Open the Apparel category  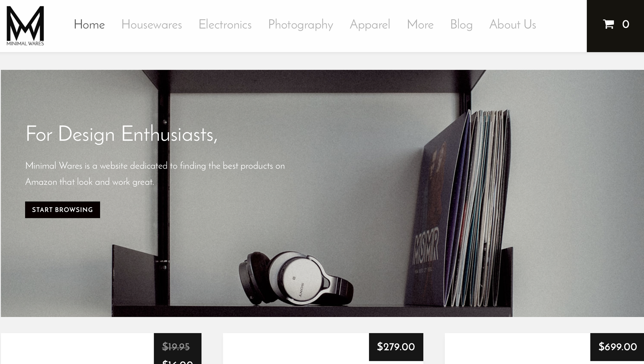[370, 25]
